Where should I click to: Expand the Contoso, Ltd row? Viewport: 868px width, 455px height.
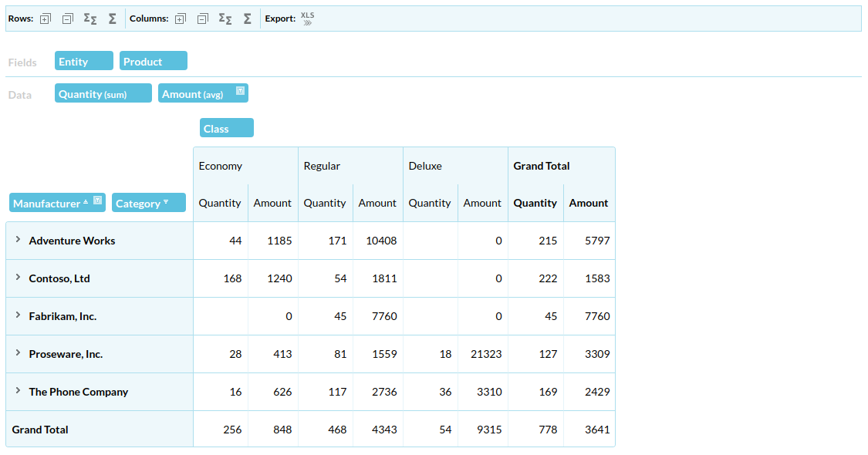click(18, 278)
